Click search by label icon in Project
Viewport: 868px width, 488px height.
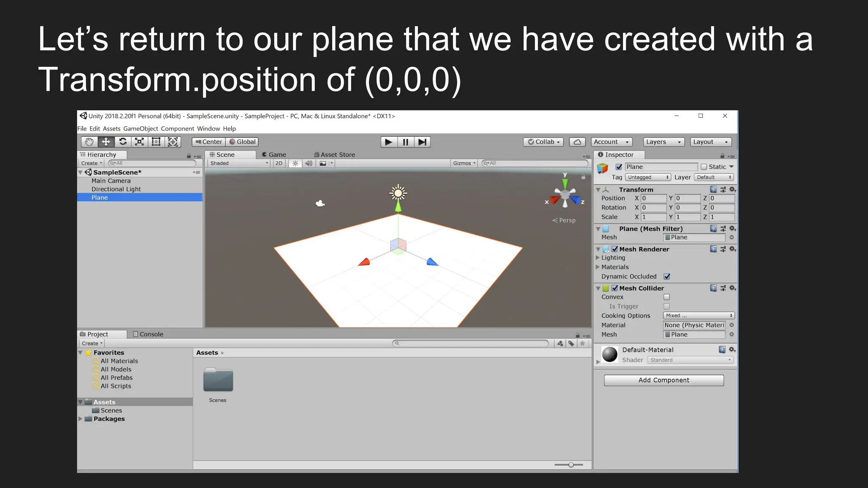tap(571, 344)
